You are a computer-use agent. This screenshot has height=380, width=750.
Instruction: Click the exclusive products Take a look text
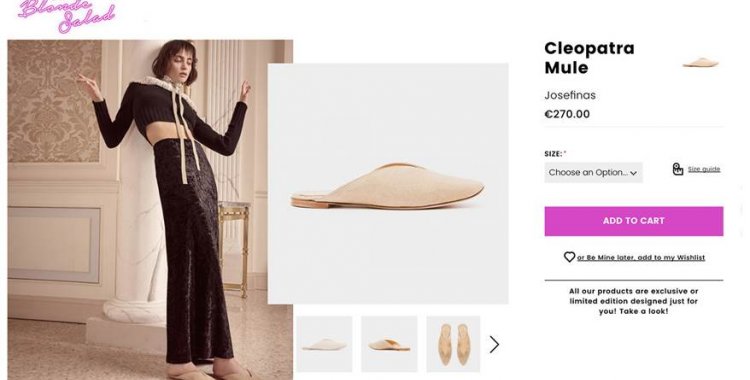click(633, 301)
